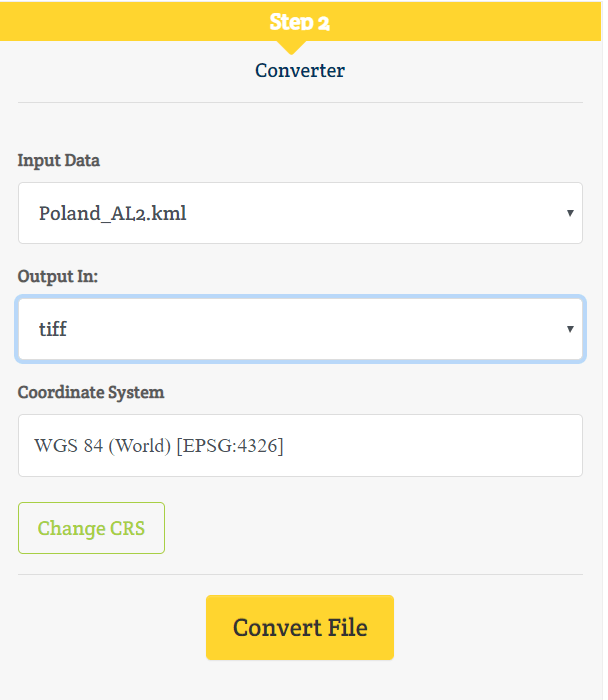The height and width of the screenshot is (700, 608).
Task: Click the pointer triangle below Step 2
Action: [291, 47]
